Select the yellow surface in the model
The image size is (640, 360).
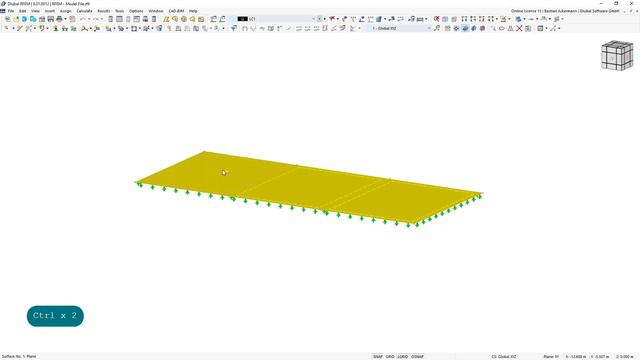pyautogui.click(x=310, y=188)
